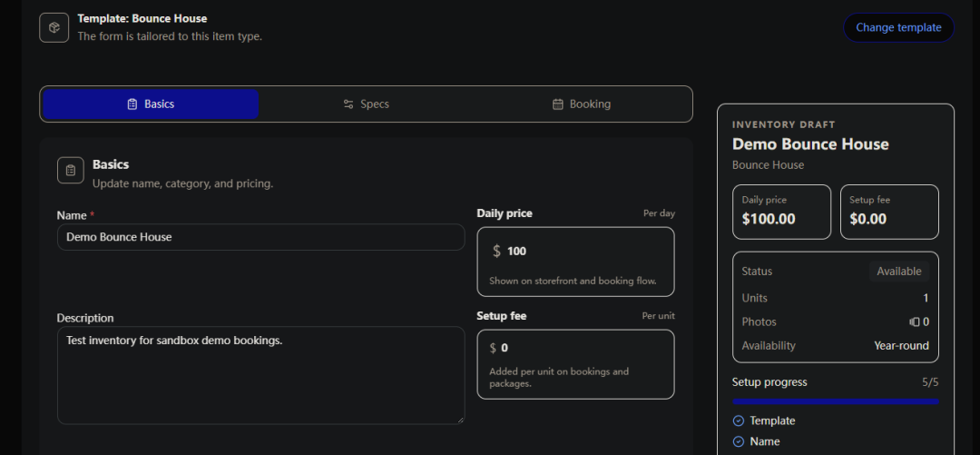Click the 'Year-round' availability value
Screen dimensions: 980x455
click(x=901, y=345)
